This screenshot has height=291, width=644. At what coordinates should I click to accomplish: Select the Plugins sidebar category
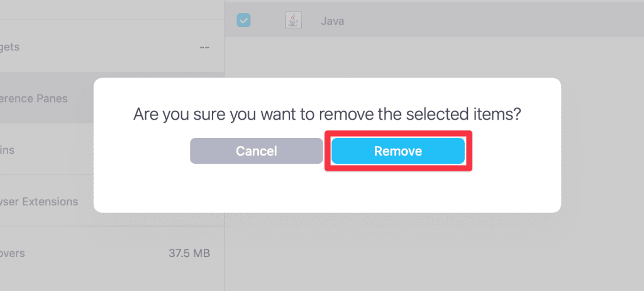point(8,150)
